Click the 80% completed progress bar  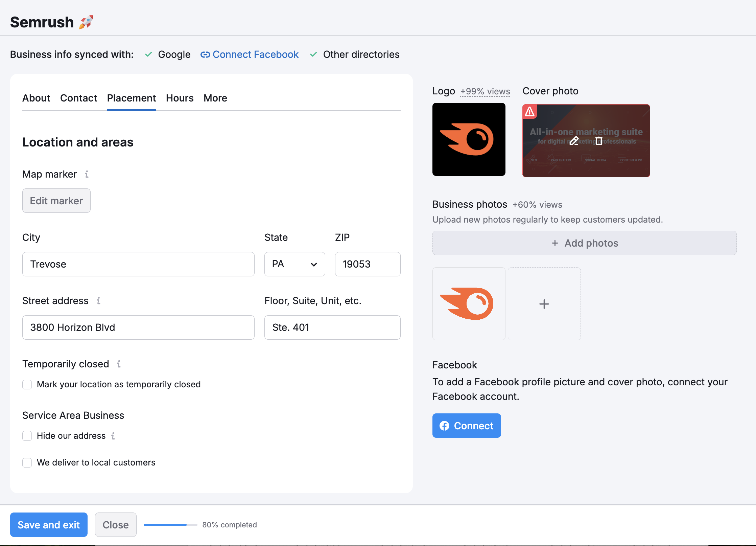[x=170, y=525]
